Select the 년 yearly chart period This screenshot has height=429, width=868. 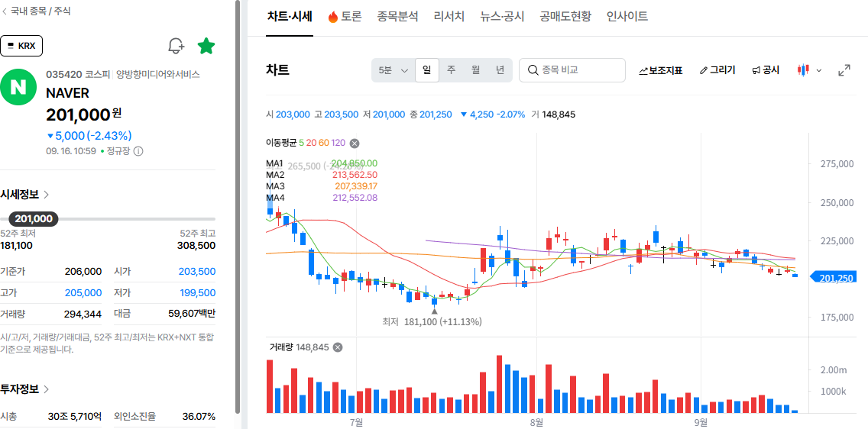coord(500,70)
